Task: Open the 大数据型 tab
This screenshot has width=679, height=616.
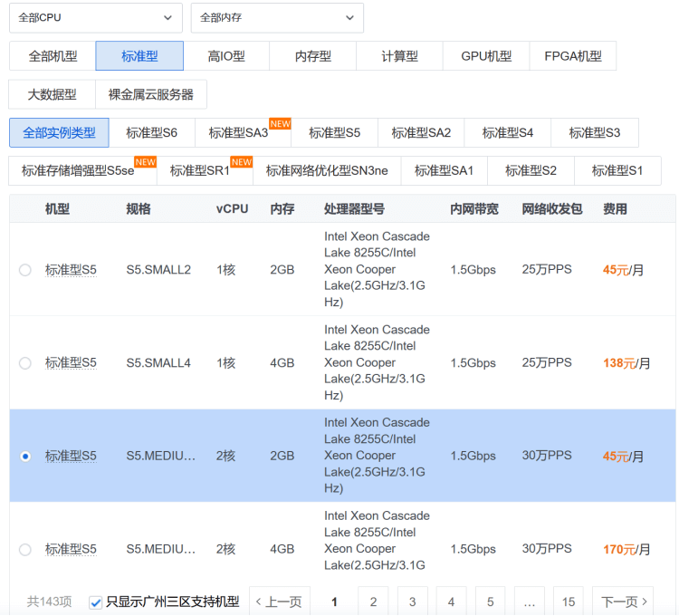Action: click(52, 94)
